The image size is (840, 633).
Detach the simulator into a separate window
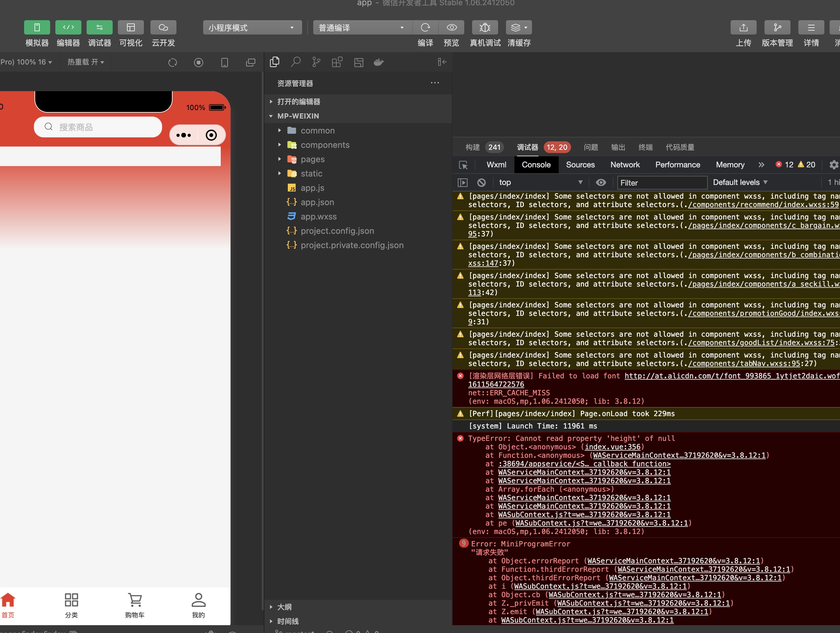pos(251,62)
